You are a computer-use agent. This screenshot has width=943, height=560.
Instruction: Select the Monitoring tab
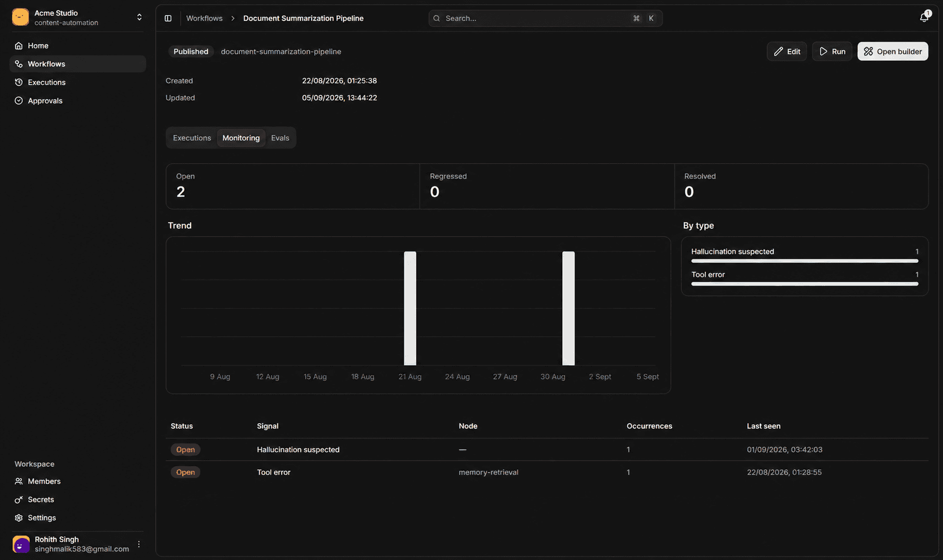241,138
